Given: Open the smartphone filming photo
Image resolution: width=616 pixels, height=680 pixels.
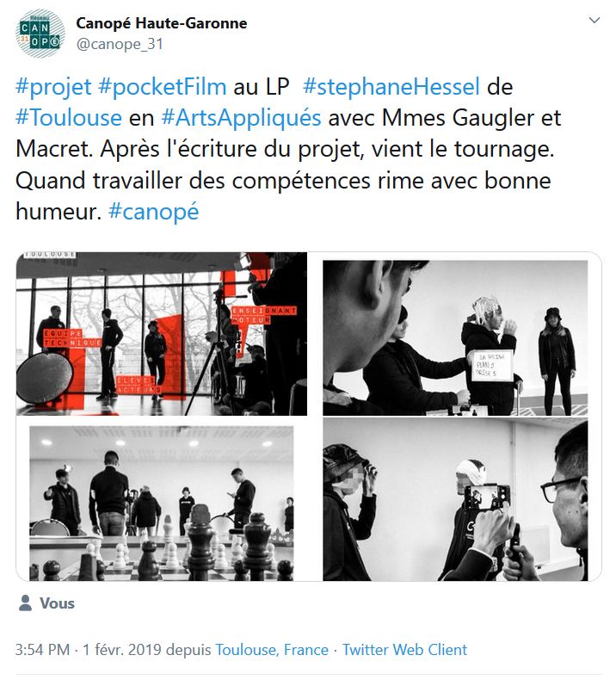Looking at the screenshot, I should pyautogui.click(x=455, y=499).
